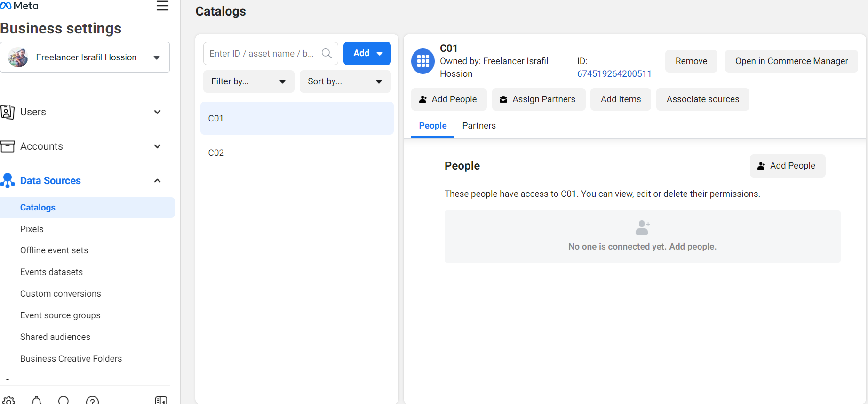Expand the Users section chevron

tap(158, 112)
